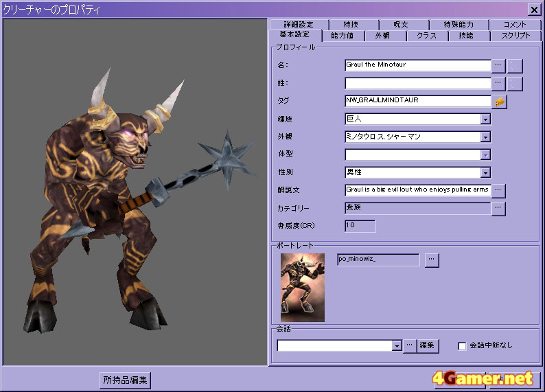
Task: Open the 性別 dropdown showing 男性
Action: pos(485,172)
